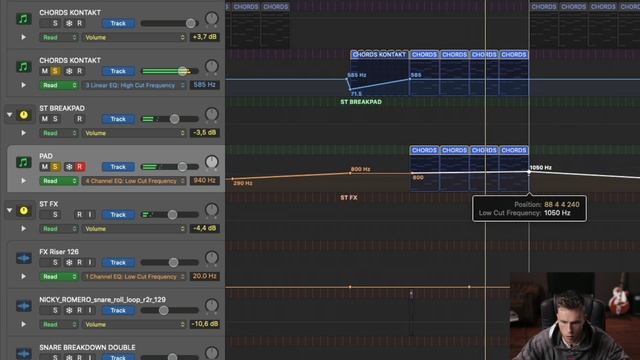Click the pan knob of FX Riser 126
Viewport: 640px width, 360px height.
coord(211,258)
